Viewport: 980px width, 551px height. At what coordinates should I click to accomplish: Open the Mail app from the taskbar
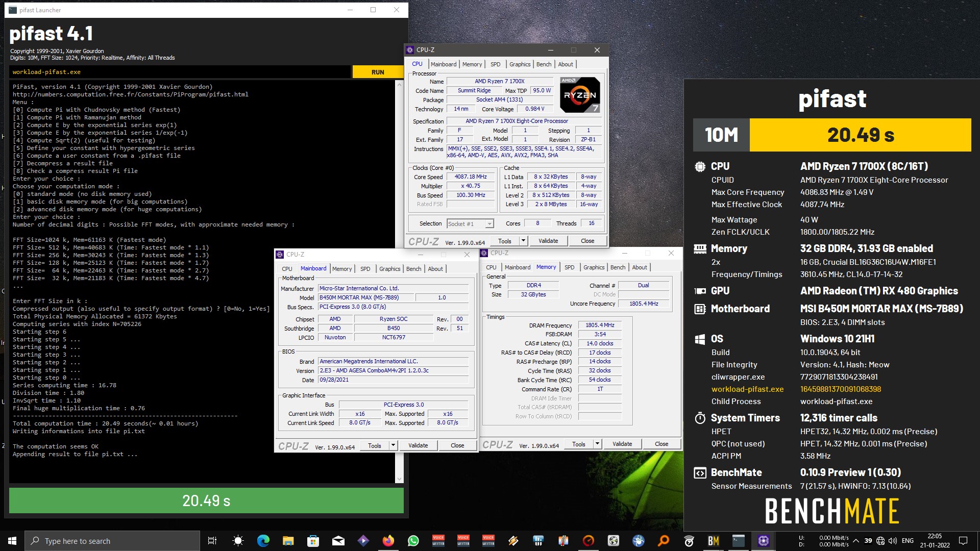(338, 541)
